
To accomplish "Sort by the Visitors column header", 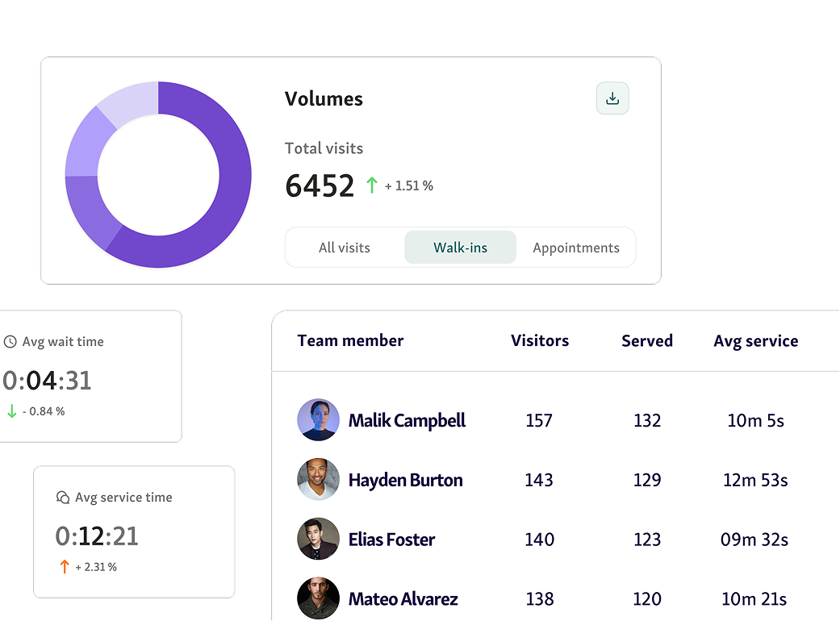I will pyautogui.click(x=540, y=340).
